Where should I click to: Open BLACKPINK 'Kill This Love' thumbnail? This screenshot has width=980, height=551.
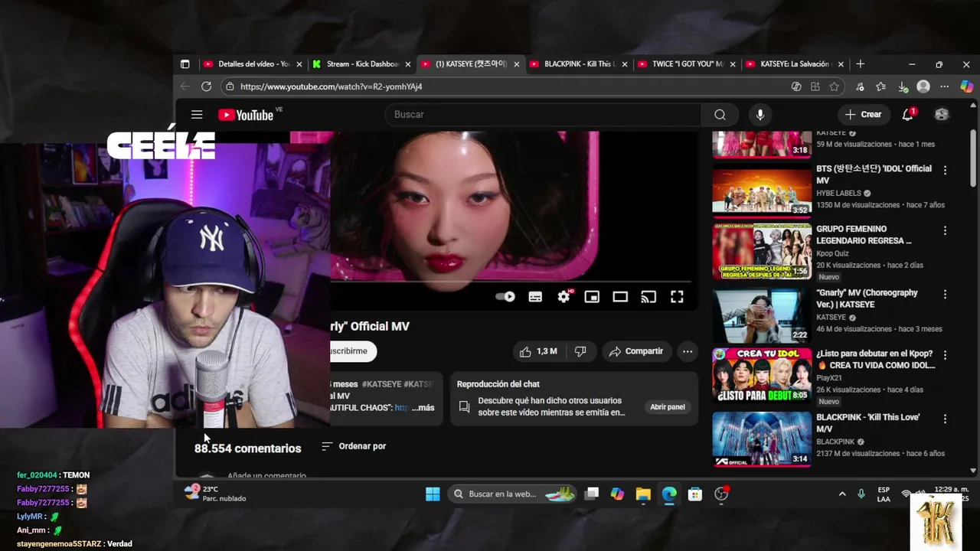[762, 439]
